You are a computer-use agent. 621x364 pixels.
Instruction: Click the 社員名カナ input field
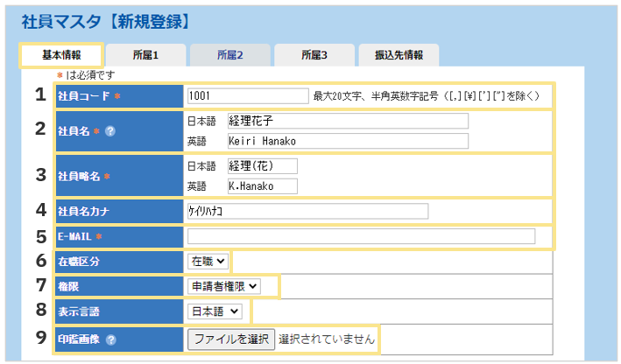pyautogui.click(x=307, y=211)
